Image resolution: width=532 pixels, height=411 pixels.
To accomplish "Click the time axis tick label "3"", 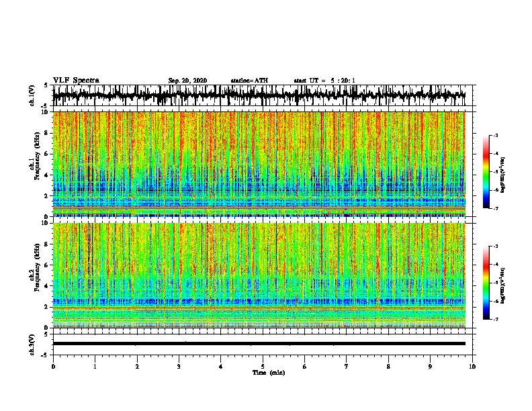I will [x=179, y=367].
